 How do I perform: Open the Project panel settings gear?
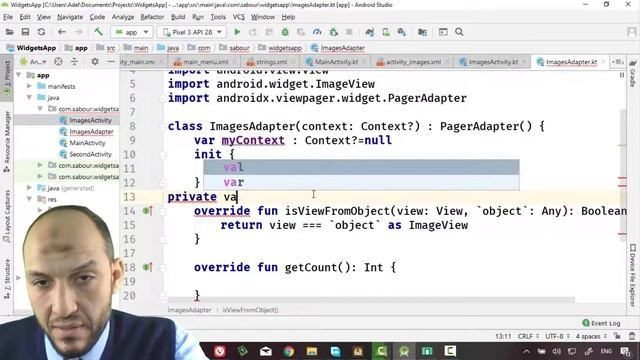point(95,62)
